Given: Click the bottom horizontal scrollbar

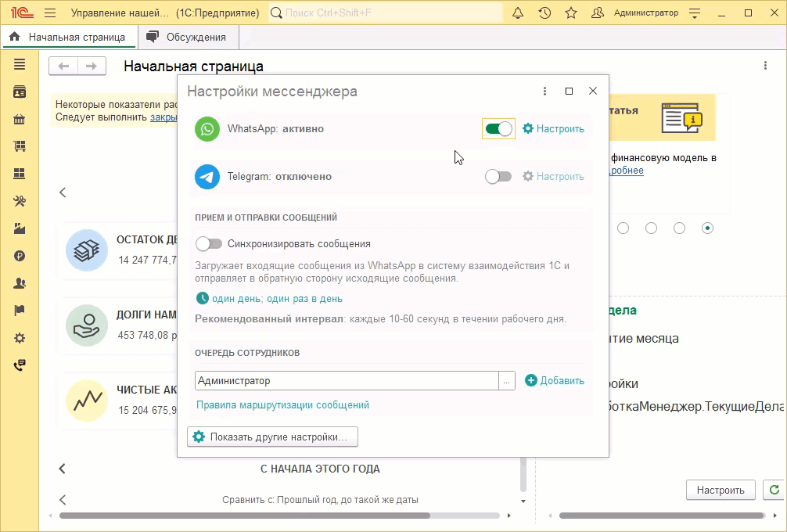Looking at the screenshot, I should pos(244,516).
